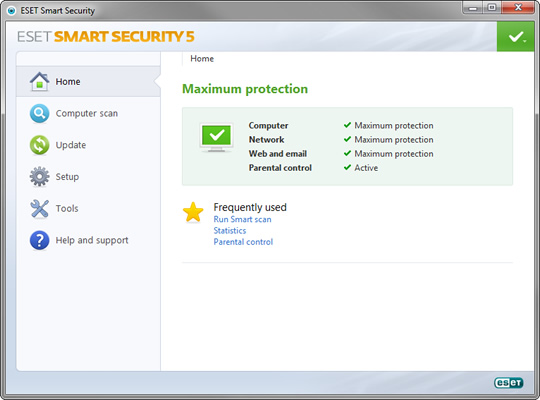
Task: Open the Statistics link
Action: click(230, 230)
